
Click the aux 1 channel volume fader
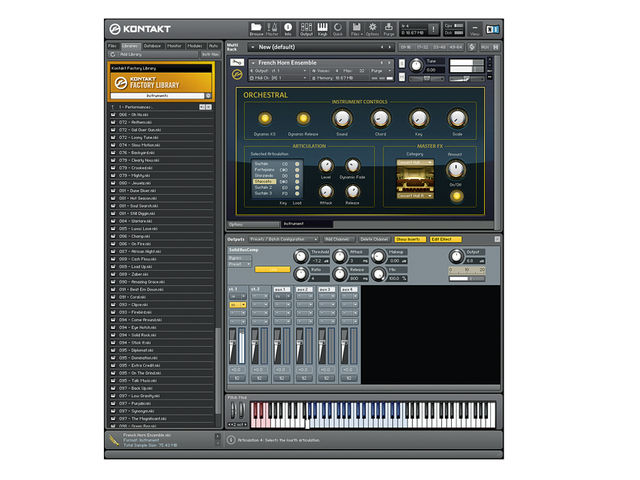(x=278, y=346)
